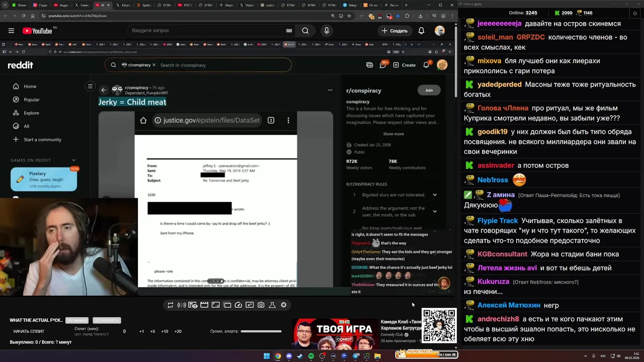The height and width of the screenshot is (362, 644).
Task: Click Windows Start button on the taskbar
Action: [x=267, y=356]
